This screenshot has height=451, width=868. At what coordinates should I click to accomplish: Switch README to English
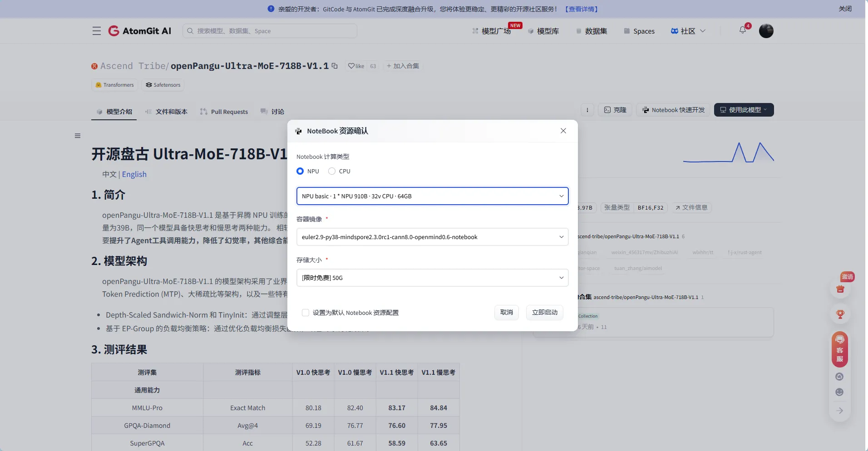tap(134, 174)
